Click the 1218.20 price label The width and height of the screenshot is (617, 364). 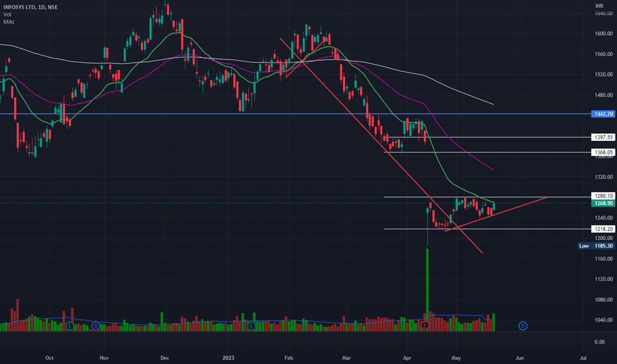click(603, 229)
